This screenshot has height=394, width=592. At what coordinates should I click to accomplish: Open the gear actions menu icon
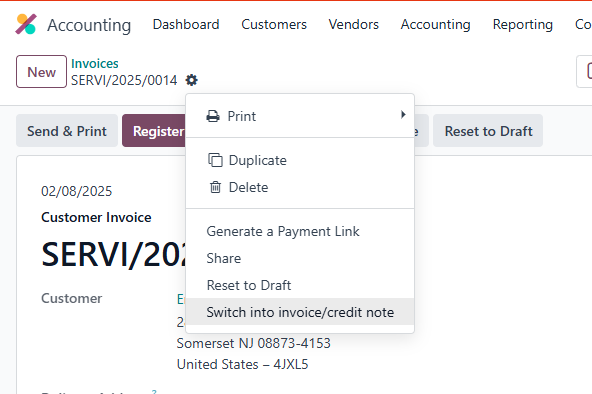tap(191, 80)
